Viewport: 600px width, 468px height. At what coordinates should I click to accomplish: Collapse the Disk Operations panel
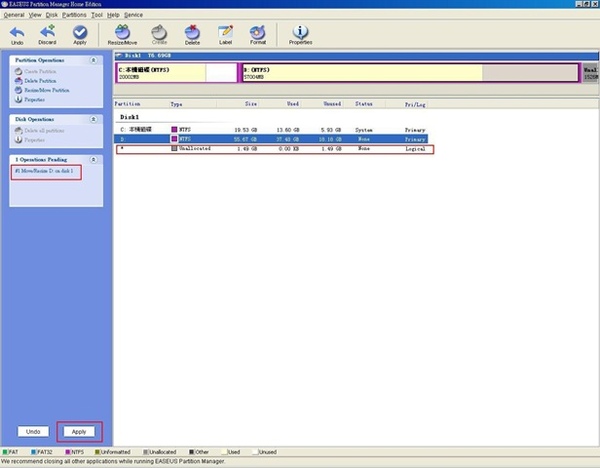93,119
